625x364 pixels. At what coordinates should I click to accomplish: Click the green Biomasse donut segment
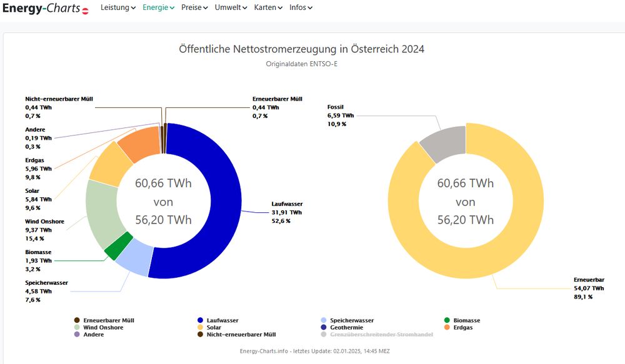118,246
